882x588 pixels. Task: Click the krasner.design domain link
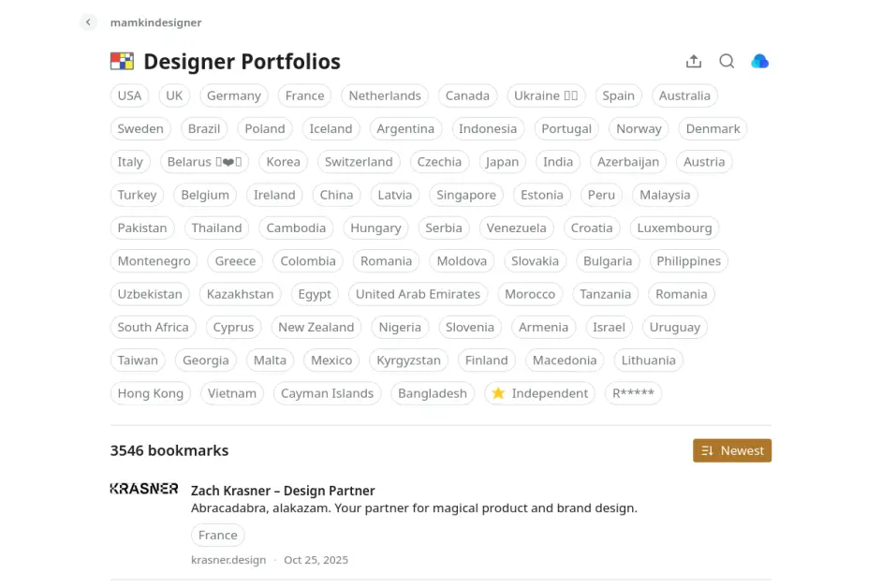point(228,560)
